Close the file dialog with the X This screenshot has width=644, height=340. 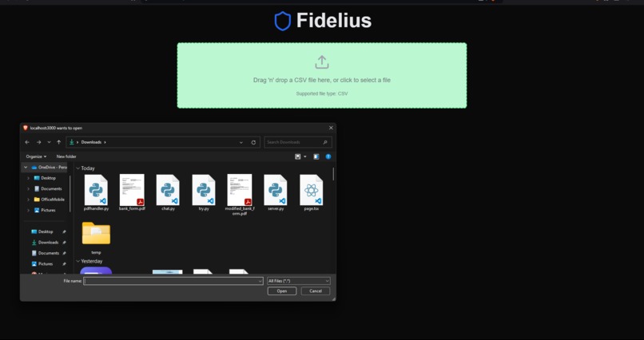point(331,128)
